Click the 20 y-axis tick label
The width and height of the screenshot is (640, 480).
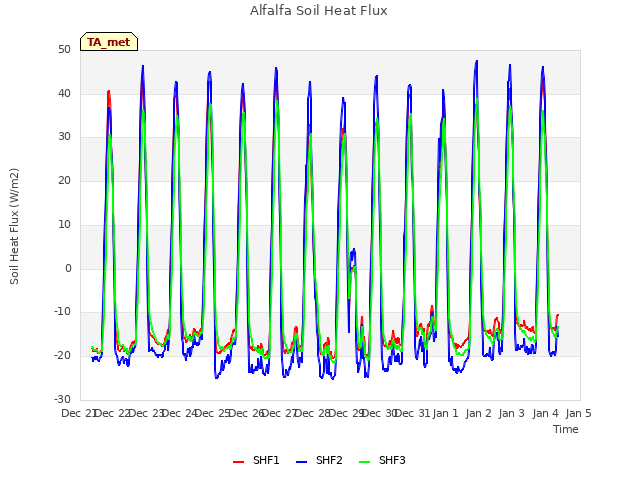click(64, 180)
